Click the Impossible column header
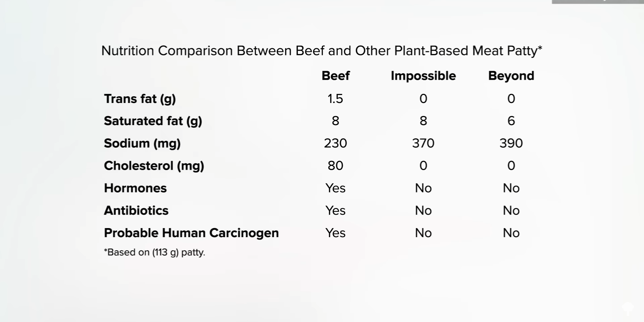Viewport: 644px width, 322px height. tap(423, 76)
